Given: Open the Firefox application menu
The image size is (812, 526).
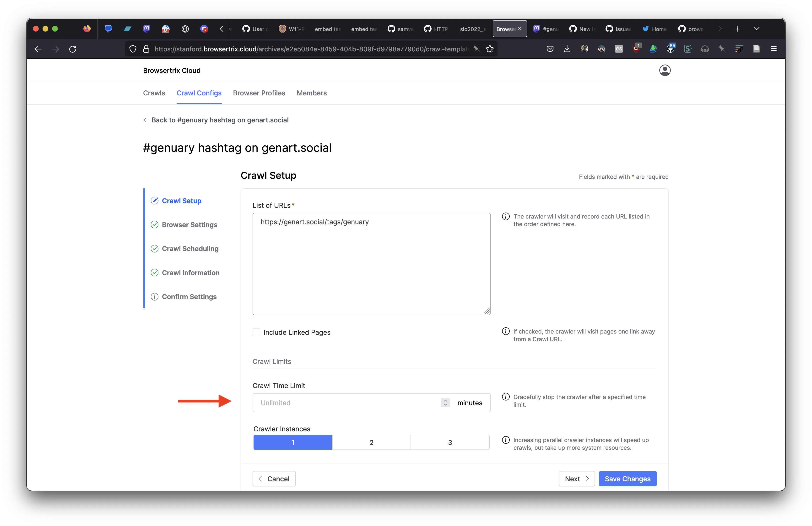Looking at the screenshot, I should coord(774,49).
